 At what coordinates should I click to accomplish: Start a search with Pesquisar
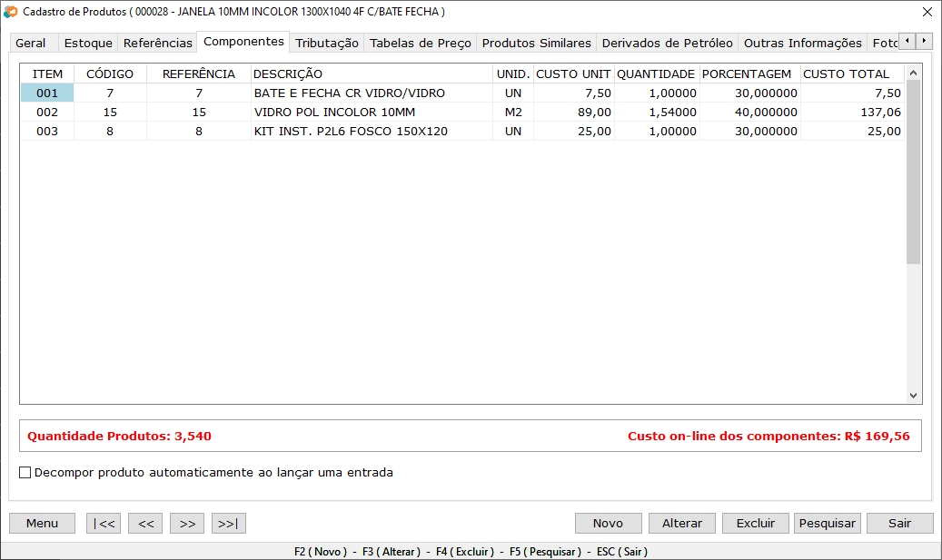[x=827, y=523]
